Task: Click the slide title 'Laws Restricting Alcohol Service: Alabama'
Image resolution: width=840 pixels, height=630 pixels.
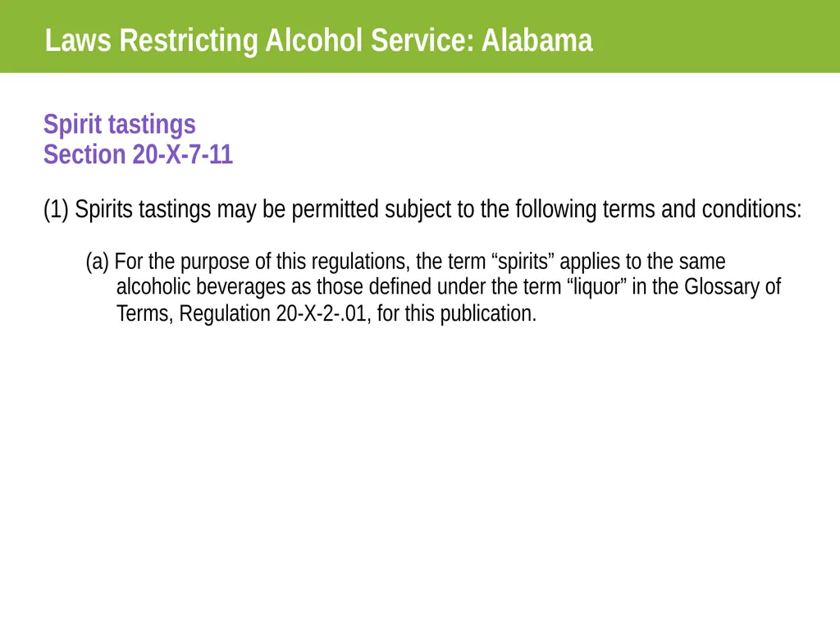Action: (x=319, y=41)
